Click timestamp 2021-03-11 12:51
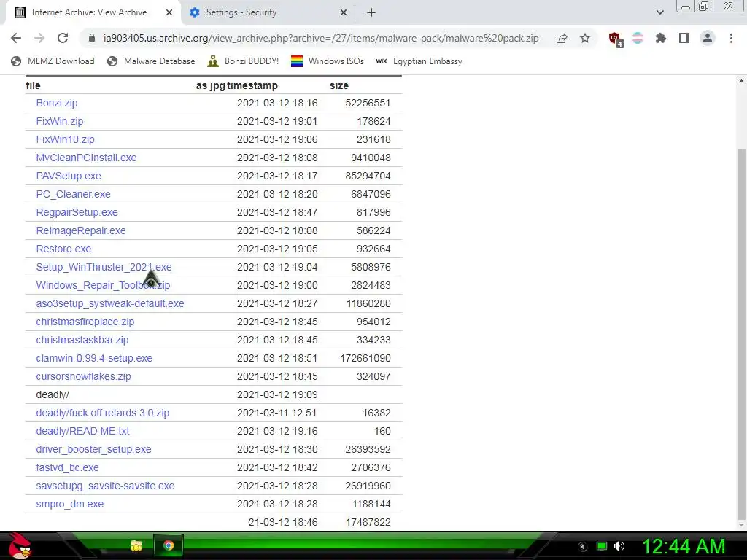 [x=276, y=413]
